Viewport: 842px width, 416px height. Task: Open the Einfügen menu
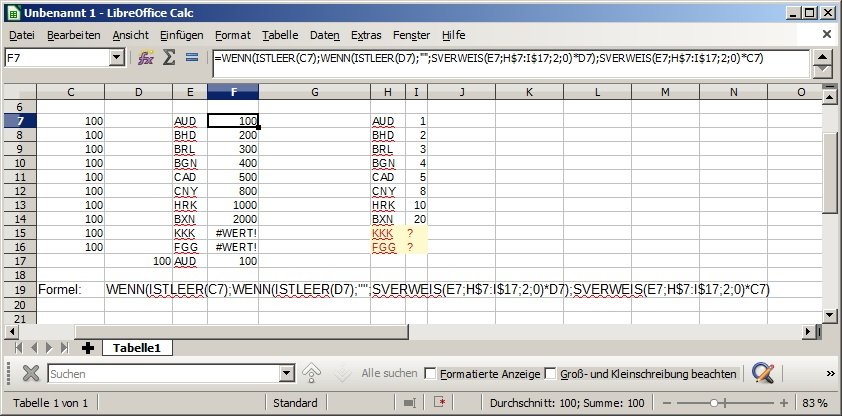point(182,35)
